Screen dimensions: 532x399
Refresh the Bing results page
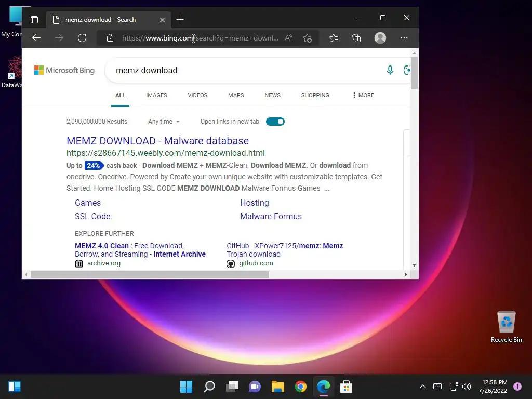[x=82, y=38]
